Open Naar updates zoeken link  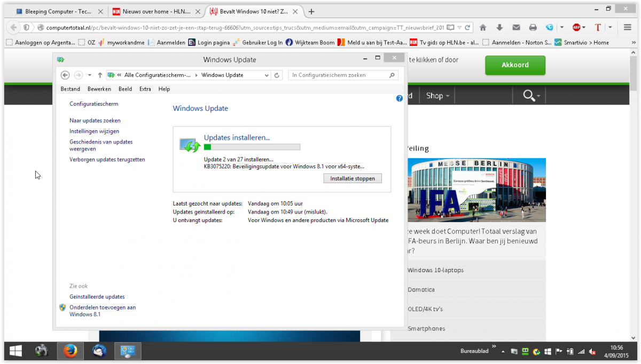(95, 121)
